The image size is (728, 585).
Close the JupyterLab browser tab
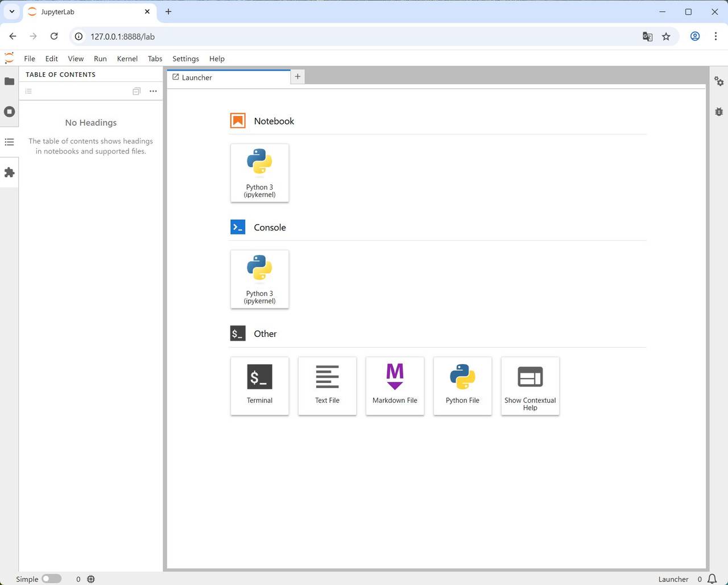[147, 11]
